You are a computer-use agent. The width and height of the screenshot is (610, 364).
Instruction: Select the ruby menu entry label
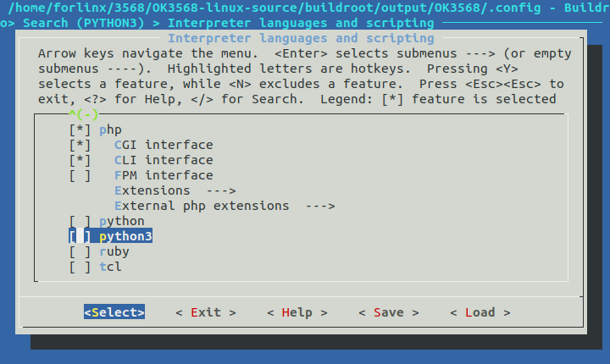coord(114,251)
